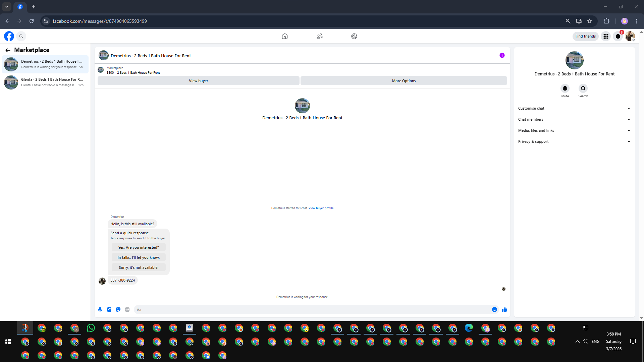Click the More Options button
Image resolution: width=644 pixels, height=362 pixels.
[x=404, y=81]
